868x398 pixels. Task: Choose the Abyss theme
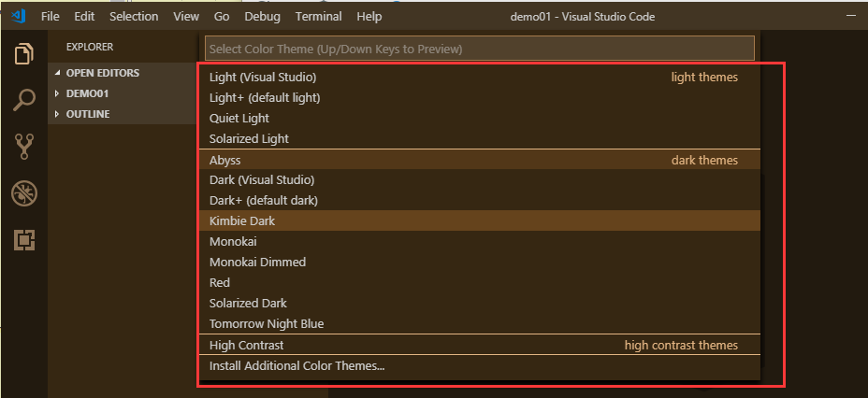pyautogui.click(x=225, y=160)
